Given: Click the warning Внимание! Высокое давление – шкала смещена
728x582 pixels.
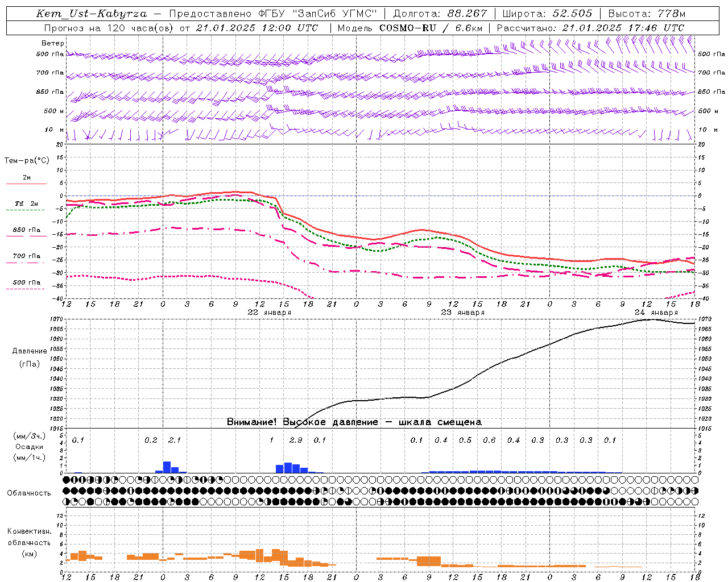Looking at the screenshot, I should 354,422.
